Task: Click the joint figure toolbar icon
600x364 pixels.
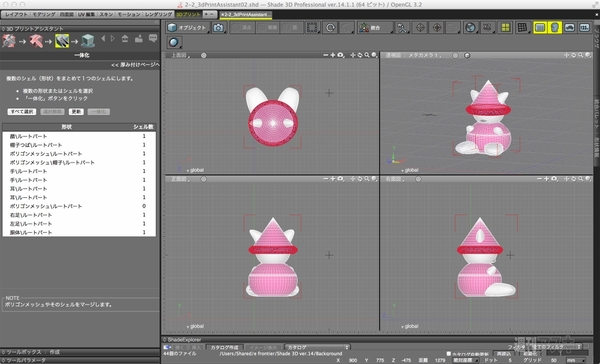Action: pos(402,28)
